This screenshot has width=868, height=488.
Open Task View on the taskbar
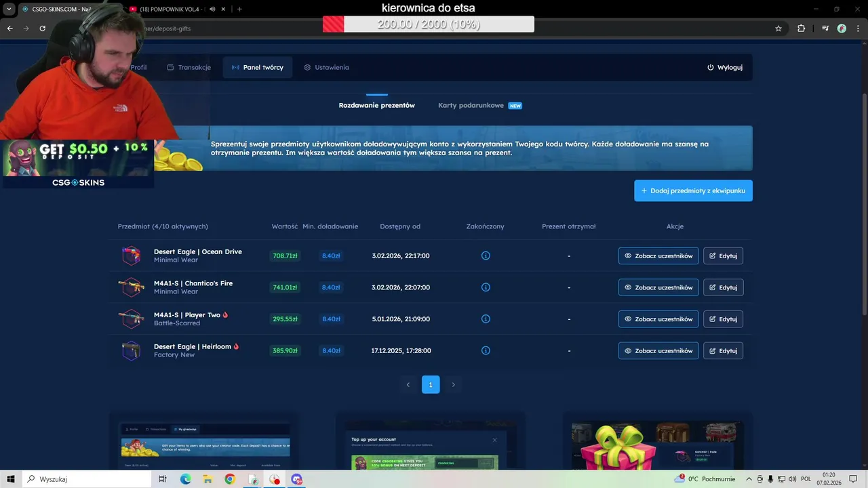click(163, 479)
